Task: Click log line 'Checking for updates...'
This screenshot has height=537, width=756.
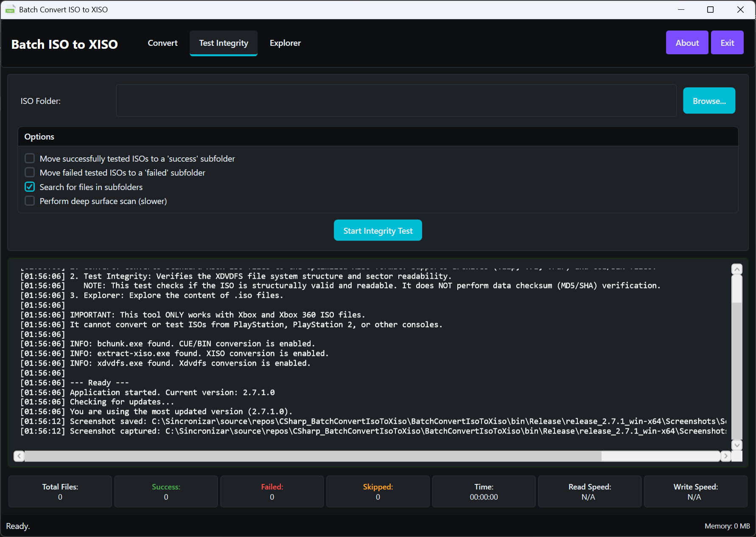Action: click(98, 402)
